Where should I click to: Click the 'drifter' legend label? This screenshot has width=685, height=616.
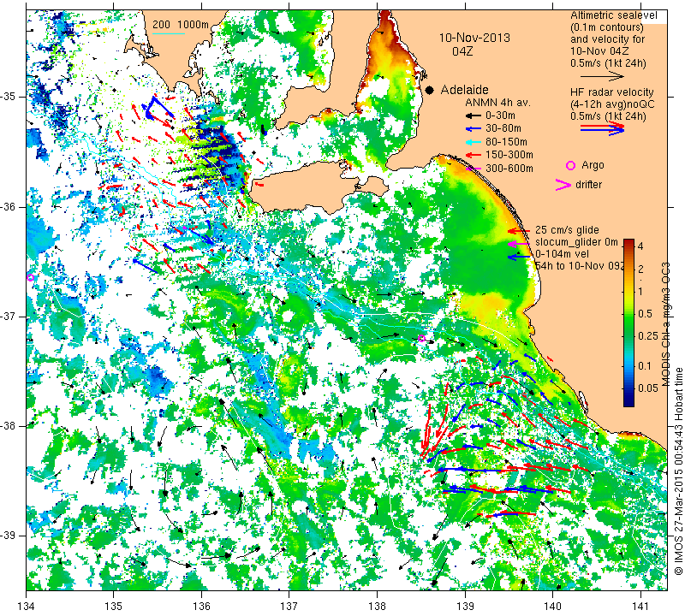(x=588, y=185)
